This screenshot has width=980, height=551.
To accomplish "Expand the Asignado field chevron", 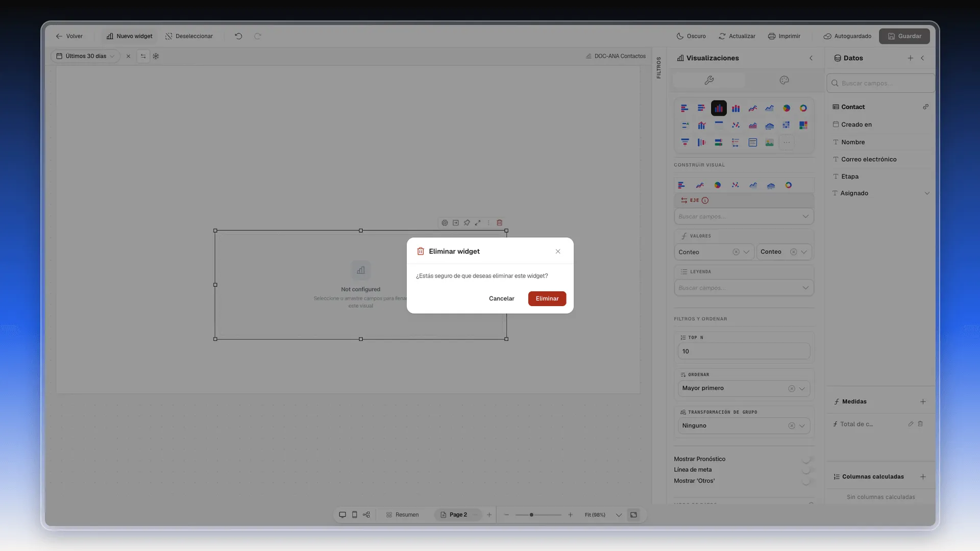I will click(927, 193).
